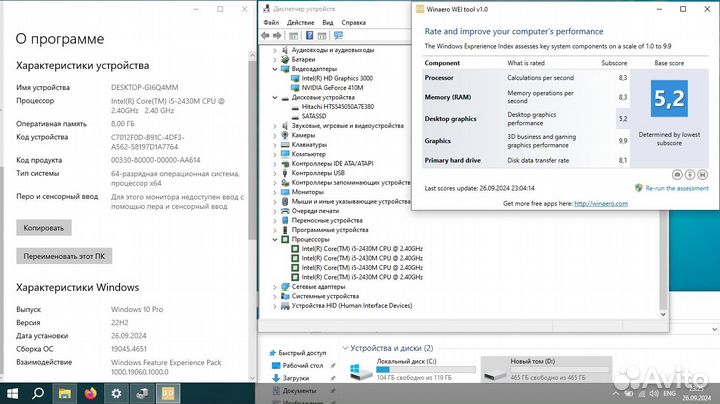720x404 pixels.
Task: Select the Переносные устройства row
Action: point(327,220)
